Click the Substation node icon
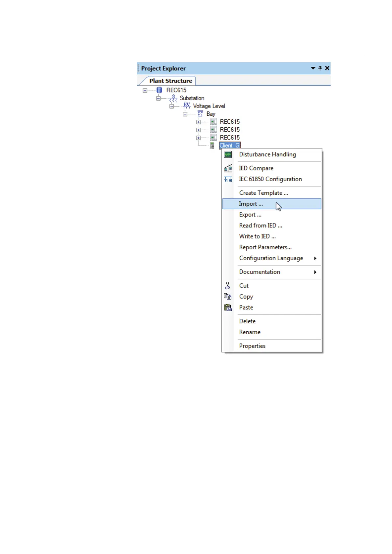392x554 pixels. point(173,98)
